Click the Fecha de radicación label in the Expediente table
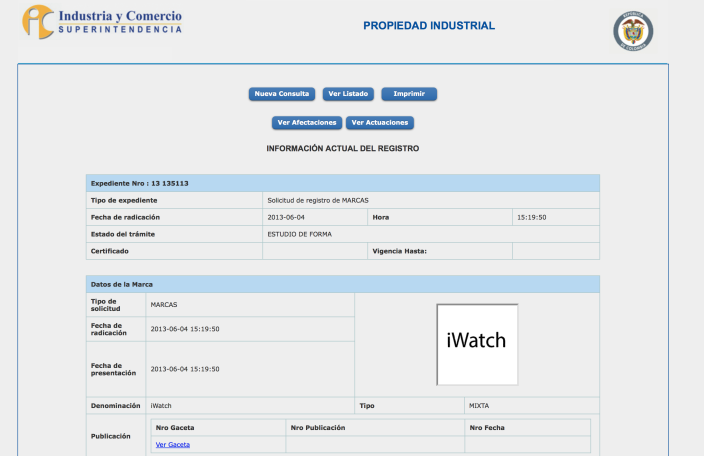The height and width of the screenshot is (456, 704). point(125,217)
